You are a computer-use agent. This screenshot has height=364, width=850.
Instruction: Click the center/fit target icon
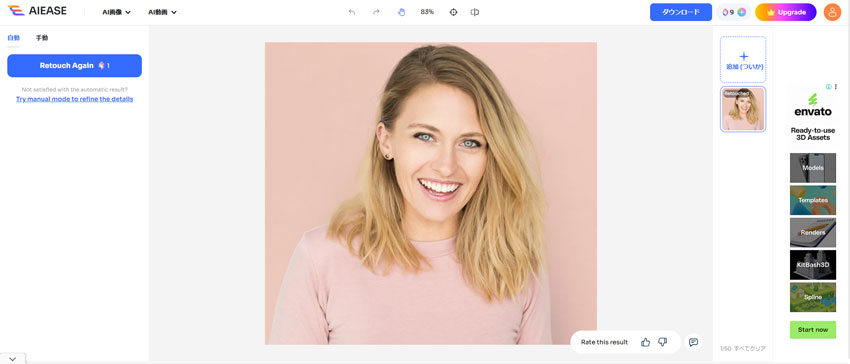(454, 12)
